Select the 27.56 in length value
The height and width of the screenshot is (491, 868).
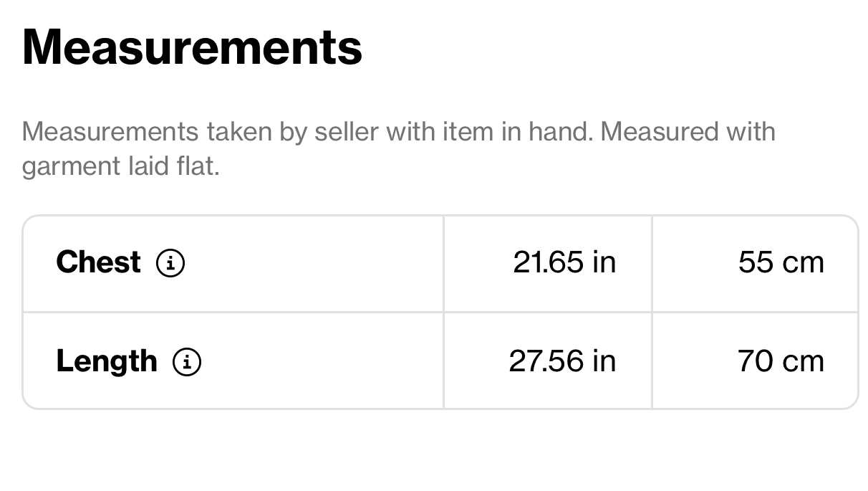point(562,361)
